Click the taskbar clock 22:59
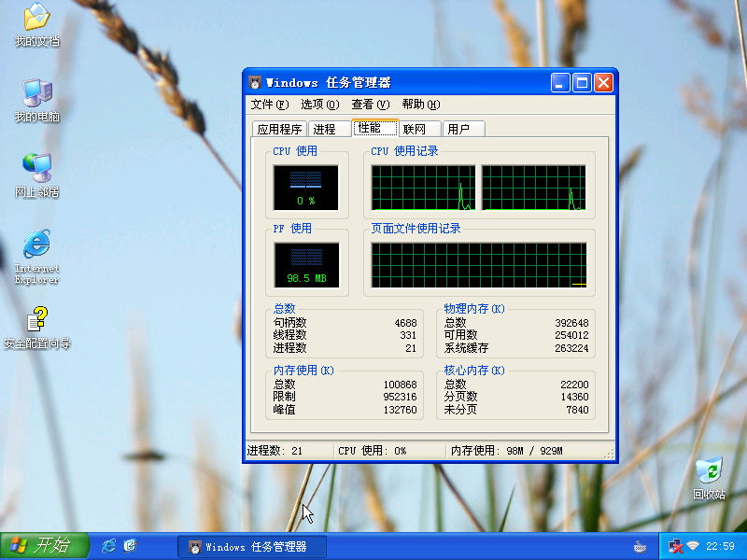747x560 pixels. pyautogui.click(x=720, y=546)
